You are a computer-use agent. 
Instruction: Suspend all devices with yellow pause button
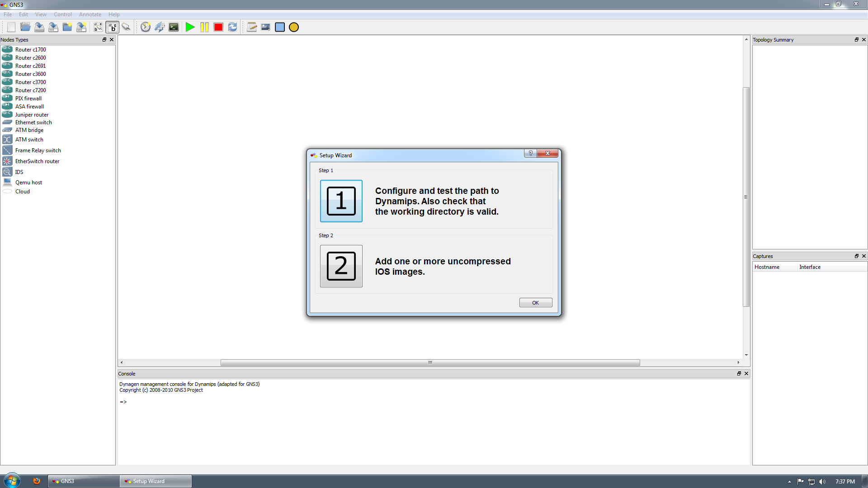tap(204, 27)
